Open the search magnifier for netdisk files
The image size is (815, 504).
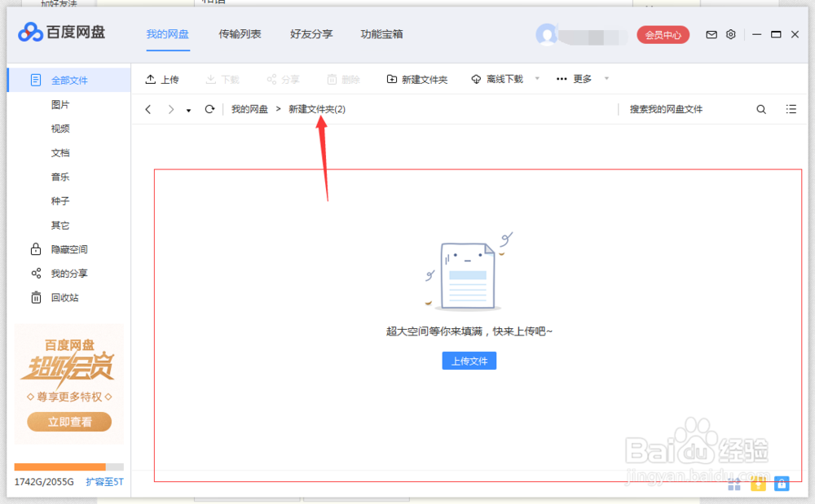point(760,108)
